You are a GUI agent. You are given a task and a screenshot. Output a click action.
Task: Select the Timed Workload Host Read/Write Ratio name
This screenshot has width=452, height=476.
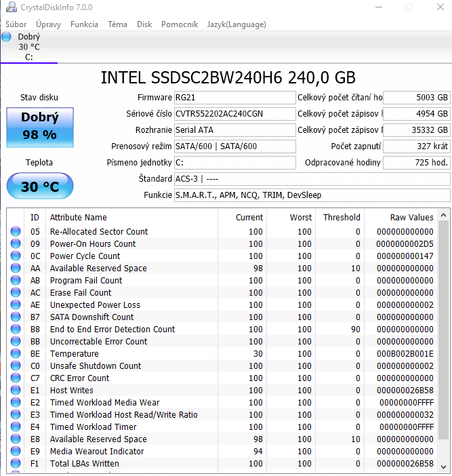point(124,414)
